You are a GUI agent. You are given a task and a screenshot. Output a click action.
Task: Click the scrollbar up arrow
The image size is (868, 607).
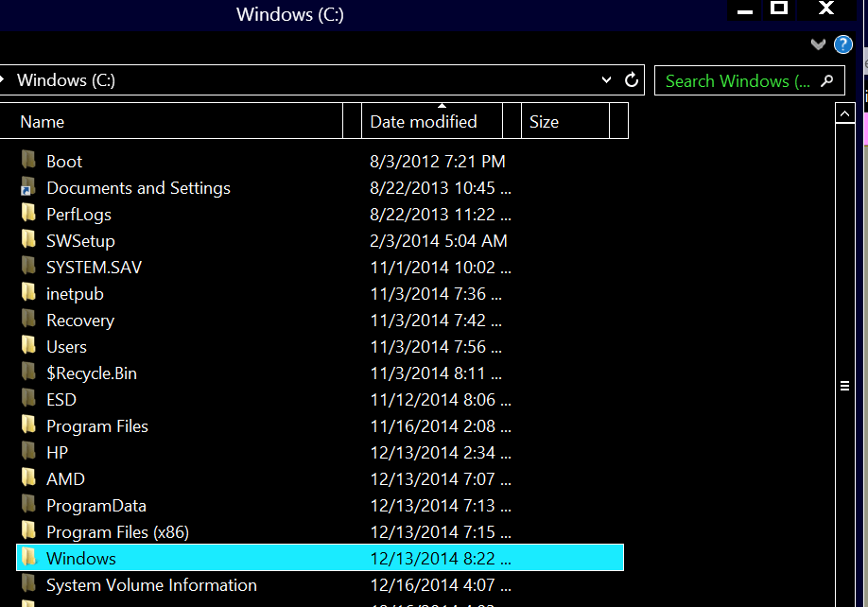[x=845, y=113]
